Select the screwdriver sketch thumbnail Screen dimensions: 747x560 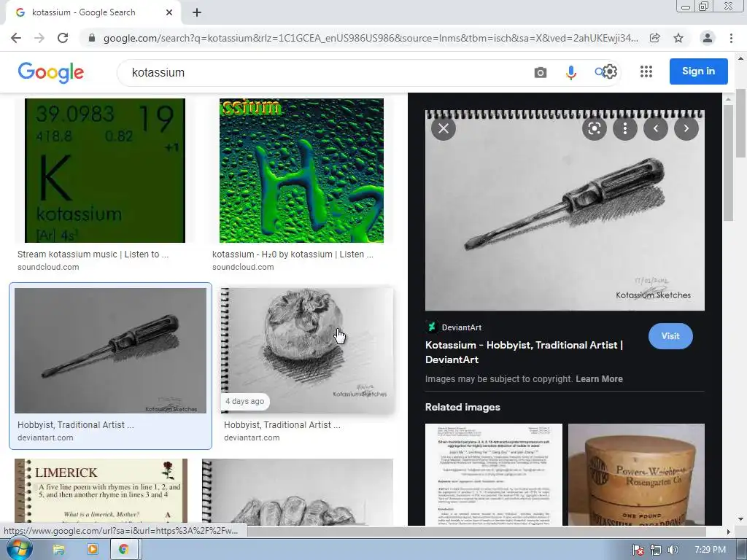pyautogui.click(x=111, y=351)
